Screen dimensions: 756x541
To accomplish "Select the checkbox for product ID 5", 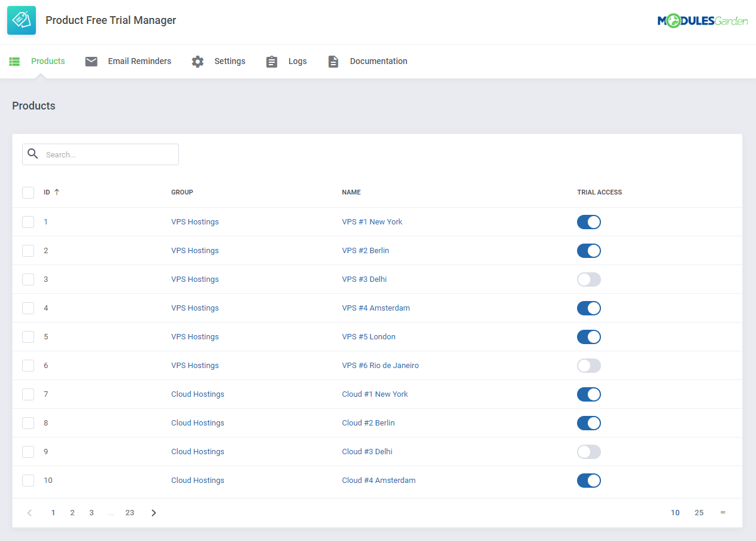I will 28,336.
